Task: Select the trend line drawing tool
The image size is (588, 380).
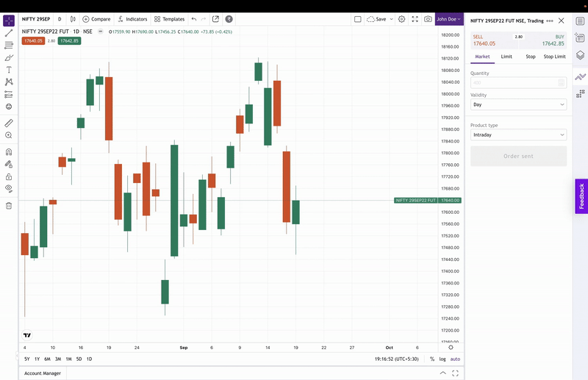Action: click(9, 33)
